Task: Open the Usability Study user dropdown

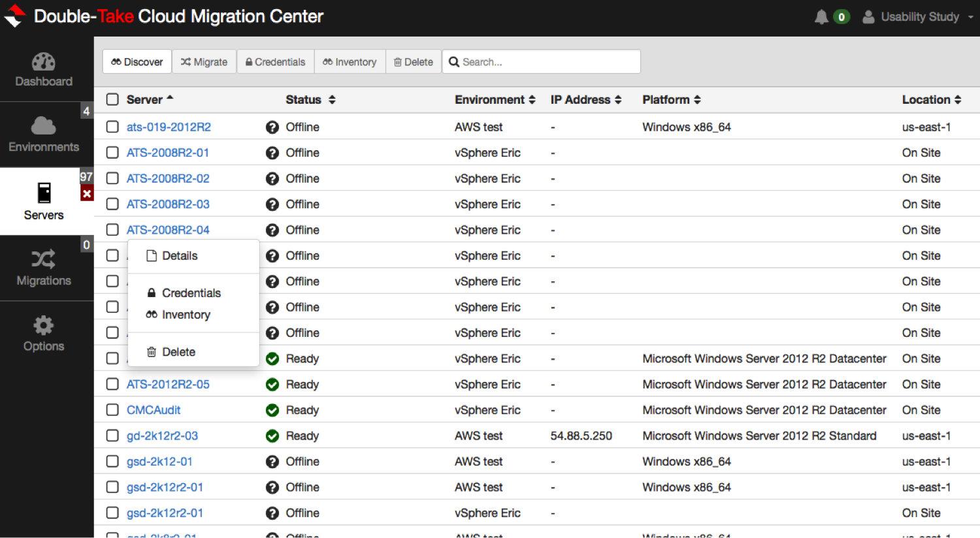Action: coord(918,17)
